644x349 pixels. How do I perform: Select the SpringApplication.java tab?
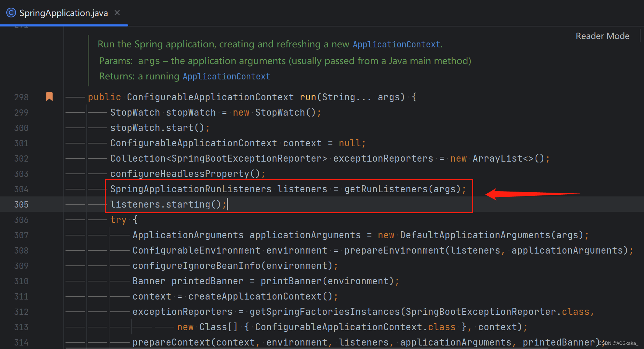[x=64, y=13]
